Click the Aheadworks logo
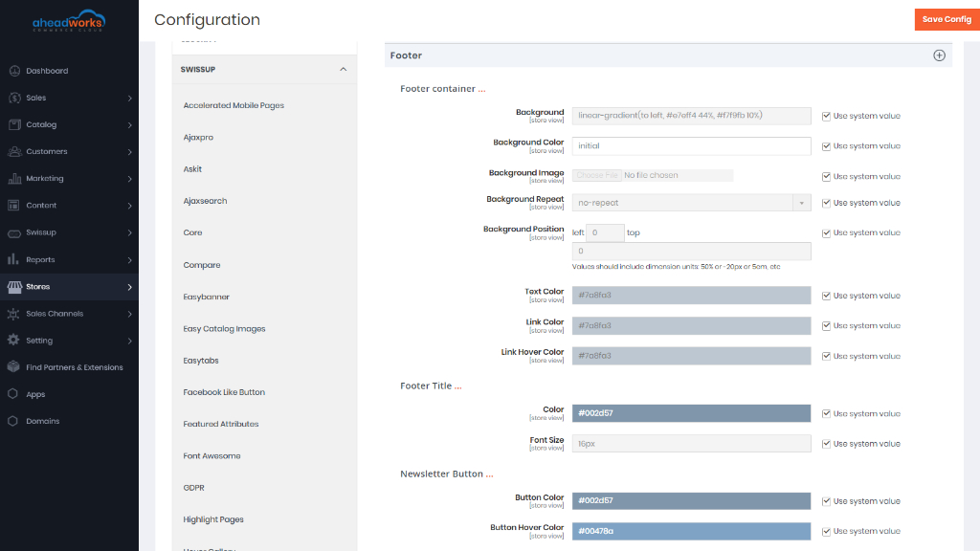Viewport: 980px width, 551px height. (69, 21)
